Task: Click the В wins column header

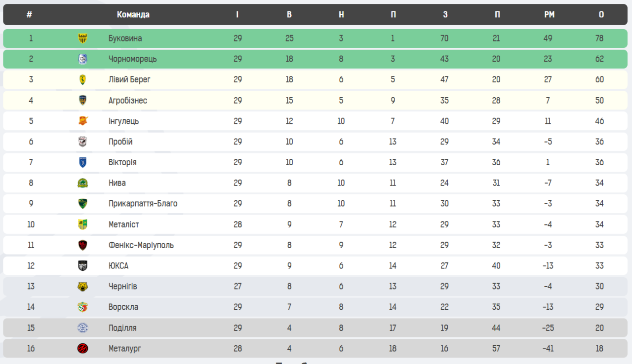Action: point(289,14)
